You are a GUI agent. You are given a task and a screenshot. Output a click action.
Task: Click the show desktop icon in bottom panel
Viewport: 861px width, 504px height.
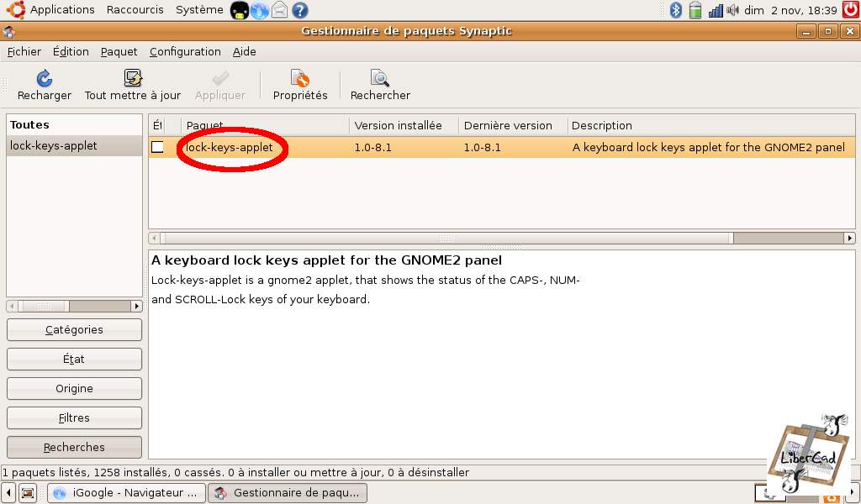pyautogui.click(x=28, y=492)
